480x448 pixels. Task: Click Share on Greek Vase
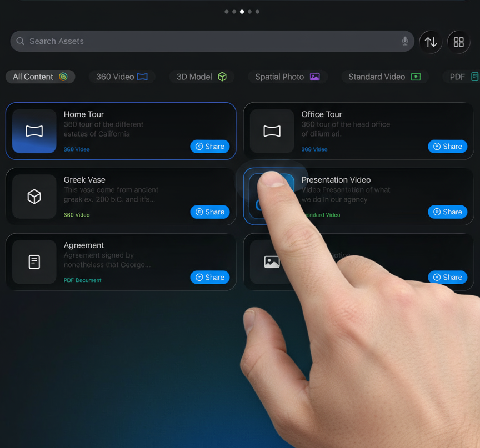point(210,212)
